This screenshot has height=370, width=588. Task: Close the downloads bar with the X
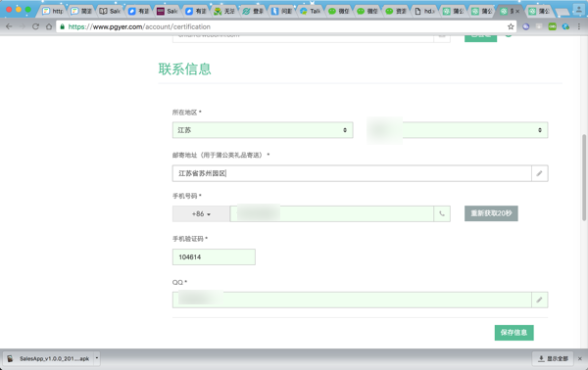click(x=580, y=358)
